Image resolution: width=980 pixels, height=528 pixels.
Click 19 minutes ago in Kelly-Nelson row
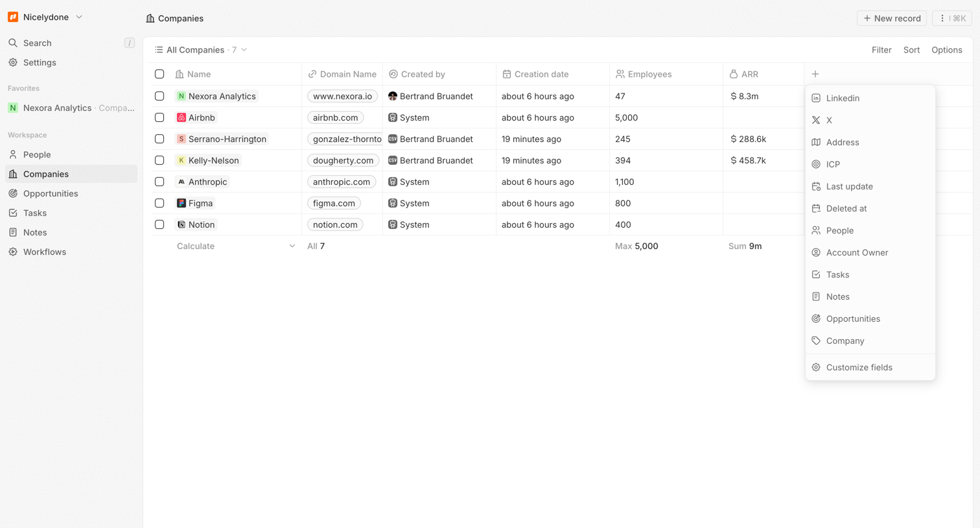click(531, 160)
